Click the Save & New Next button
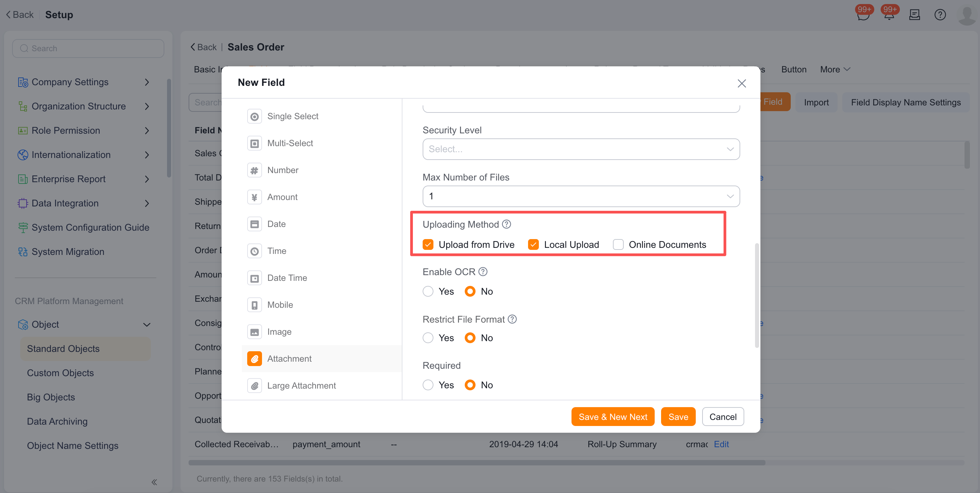980x493 pixels. coord(613,417)
